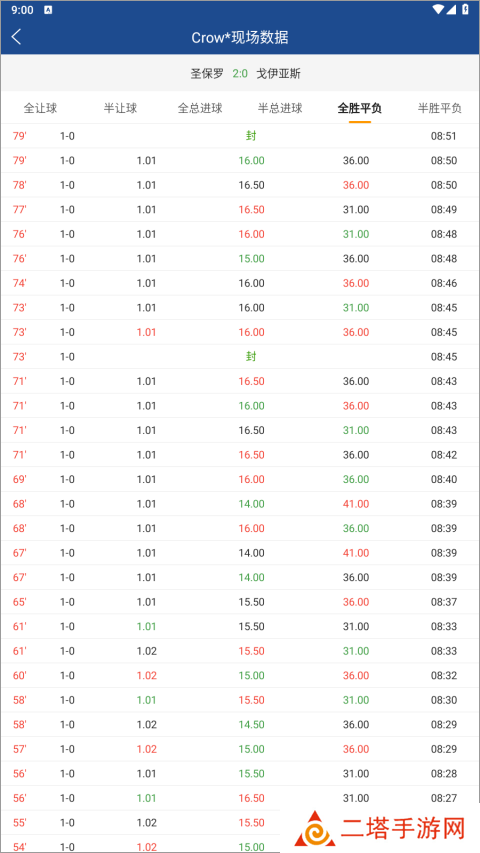Select the 半胜平负 tab
This screenshot has width=480, height=853.
click(x=440, y=108)
